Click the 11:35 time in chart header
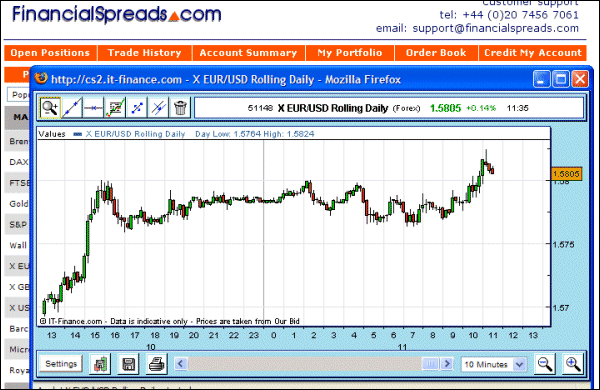The height and width of the screenshot is (390, 600). tap(517, 108)
